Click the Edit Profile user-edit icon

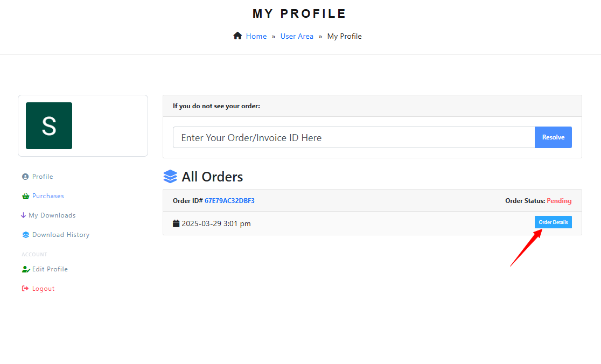click(26, 269)
